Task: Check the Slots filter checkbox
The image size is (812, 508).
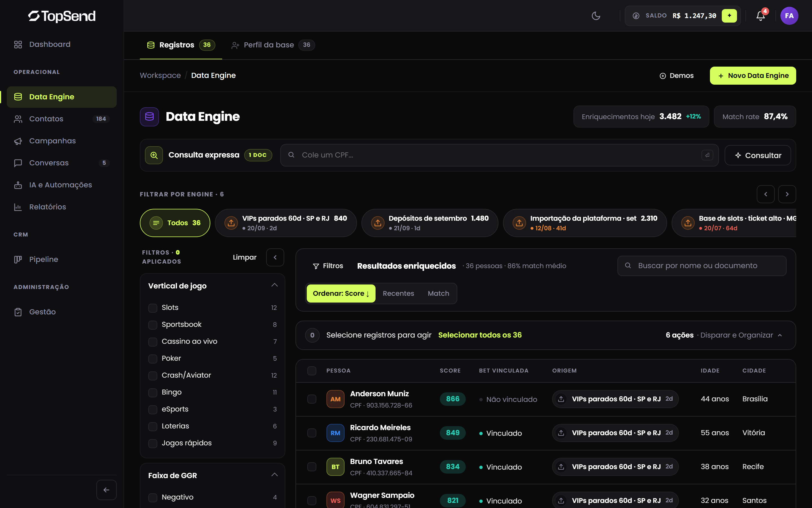Action: point(153,308)
